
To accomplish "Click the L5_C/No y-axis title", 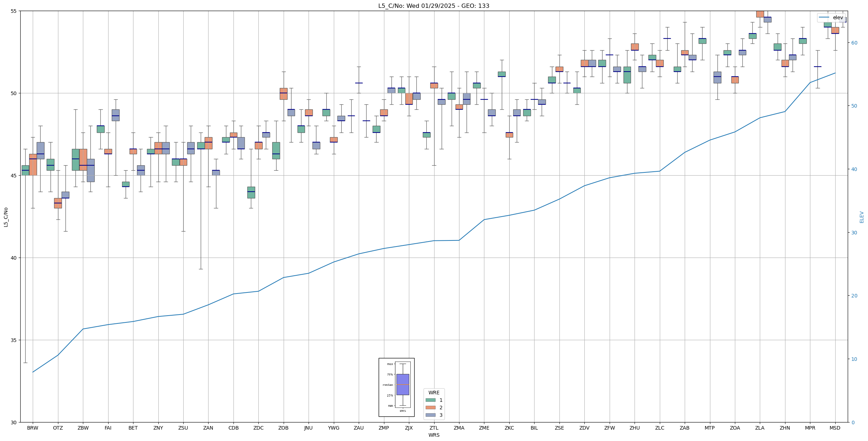I will click(6, 217).
